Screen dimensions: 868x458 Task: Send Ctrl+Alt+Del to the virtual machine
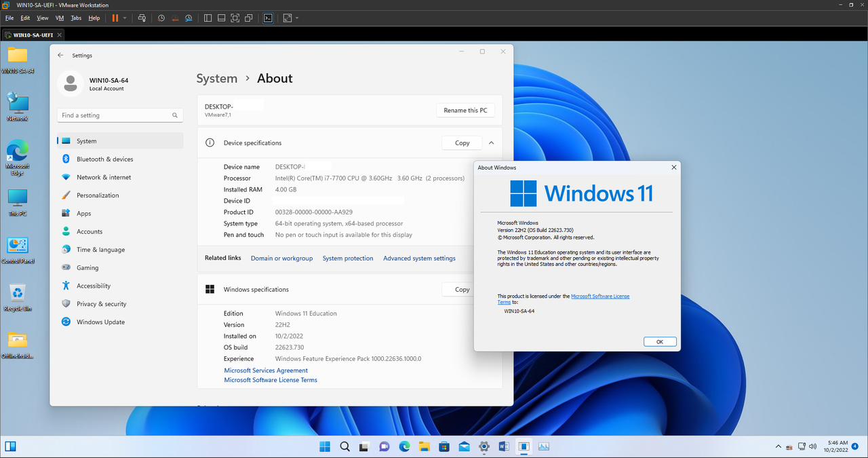(x=142, y=18)
